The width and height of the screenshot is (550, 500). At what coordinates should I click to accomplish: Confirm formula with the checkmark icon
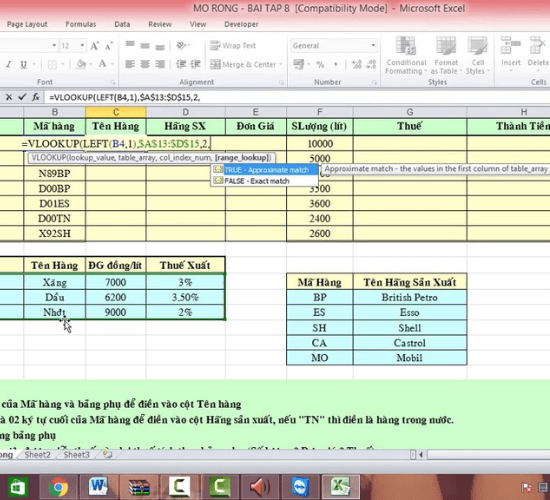point(22,97)
